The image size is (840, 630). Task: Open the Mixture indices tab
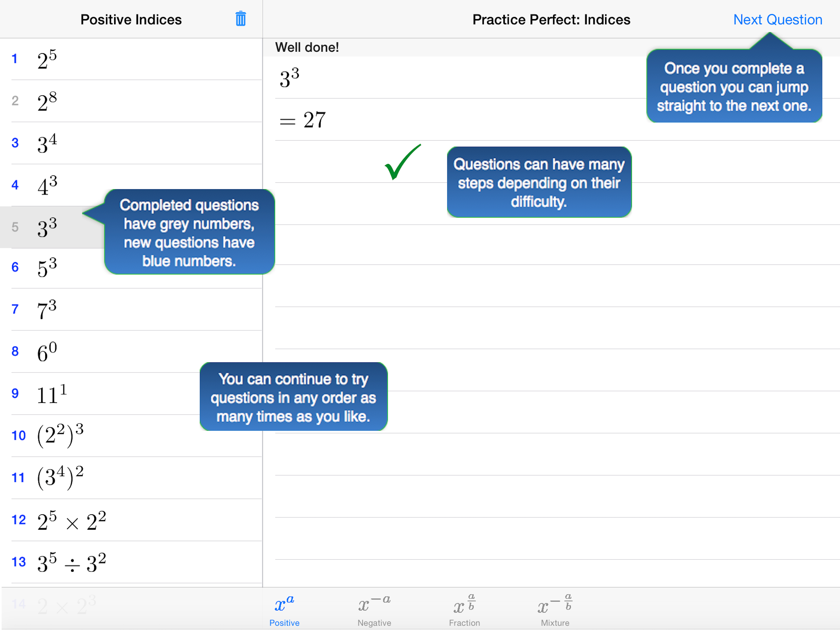pos(555,611)
